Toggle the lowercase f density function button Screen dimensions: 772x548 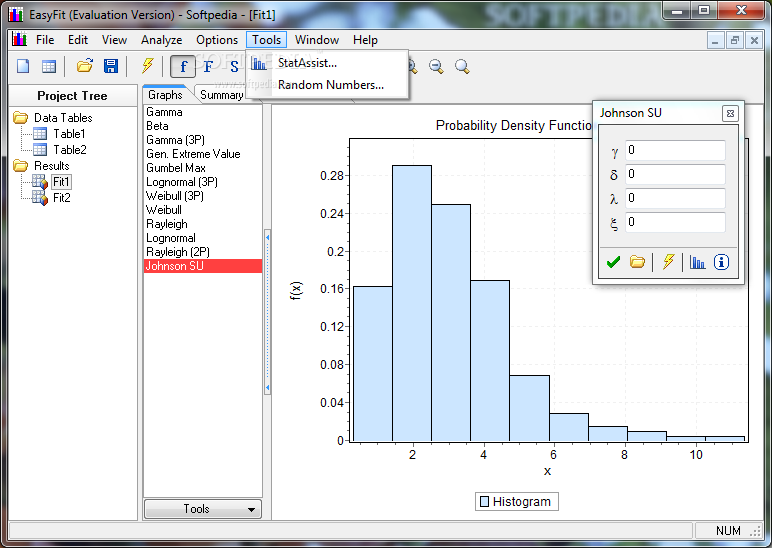point(183,66)
